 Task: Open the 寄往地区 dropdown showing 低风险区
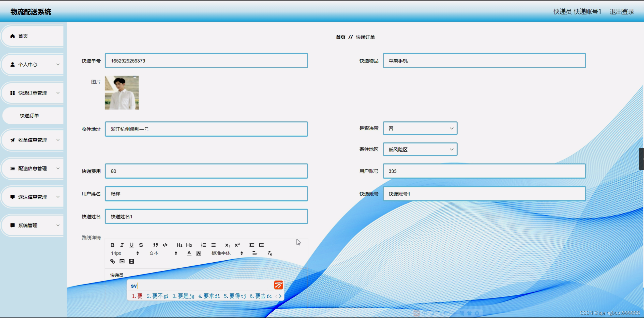click(420, 150)
